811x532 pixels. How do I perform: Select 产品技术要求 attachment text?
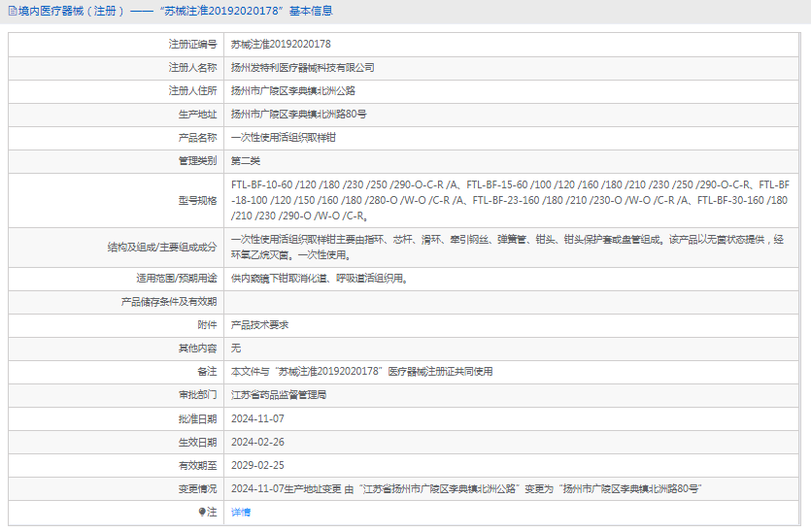pos(259,325)
